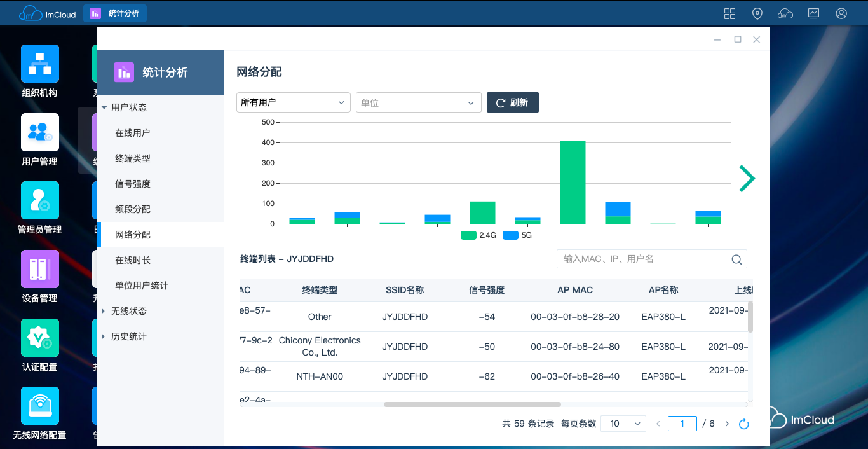Select 频段分配 in the sidebar
The image size is (868, 449).
coord(132,209)
